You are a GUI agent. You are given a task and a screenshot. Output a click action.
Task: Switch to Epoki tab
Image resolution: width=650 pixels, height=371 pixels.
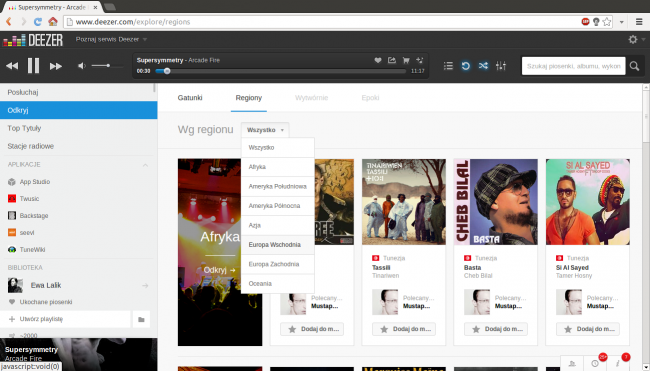click(x=370, y=98)
